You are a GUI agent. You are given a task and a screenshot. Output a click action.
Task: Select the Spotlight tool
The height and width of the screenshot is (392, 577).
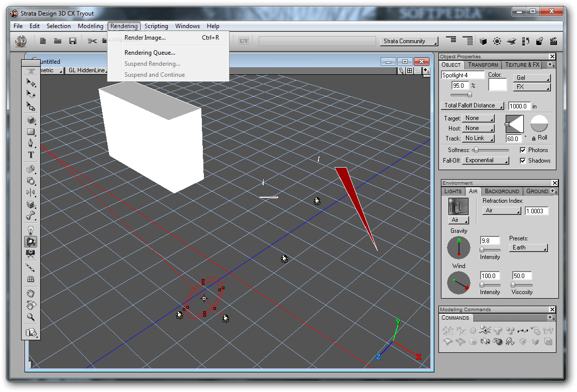(x=31, y=242)
